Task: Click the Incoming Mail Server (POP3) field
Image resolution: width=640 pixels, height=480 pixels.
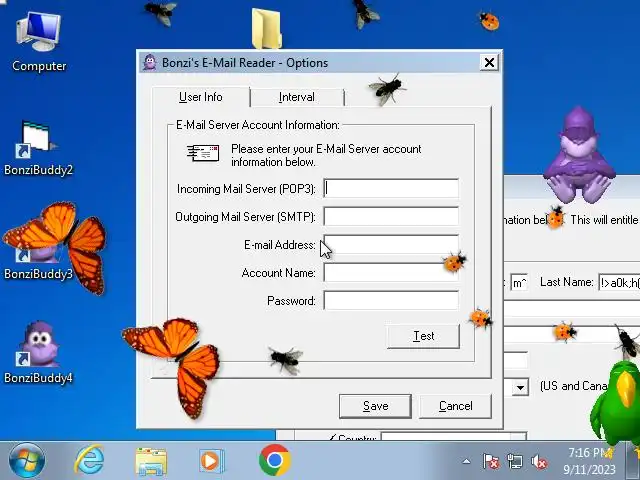Action: pyautogui.click(x=391, y=189)
